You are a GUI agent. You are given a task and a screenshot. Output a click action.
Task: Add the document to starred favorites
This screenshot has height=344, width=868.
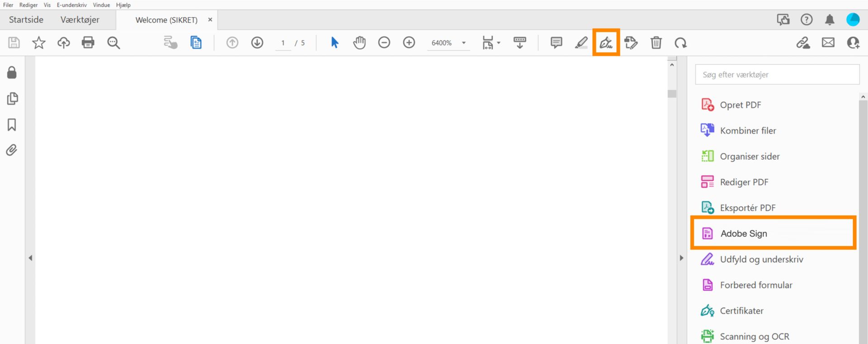click(39, 43)
